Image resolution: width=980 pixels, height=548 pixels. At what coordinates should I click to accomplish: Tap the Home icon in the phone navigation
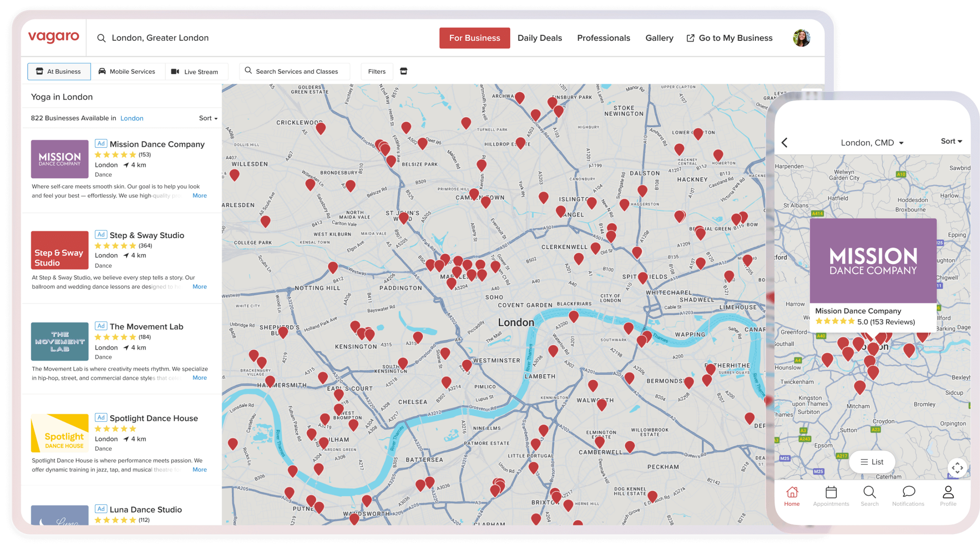792,496
